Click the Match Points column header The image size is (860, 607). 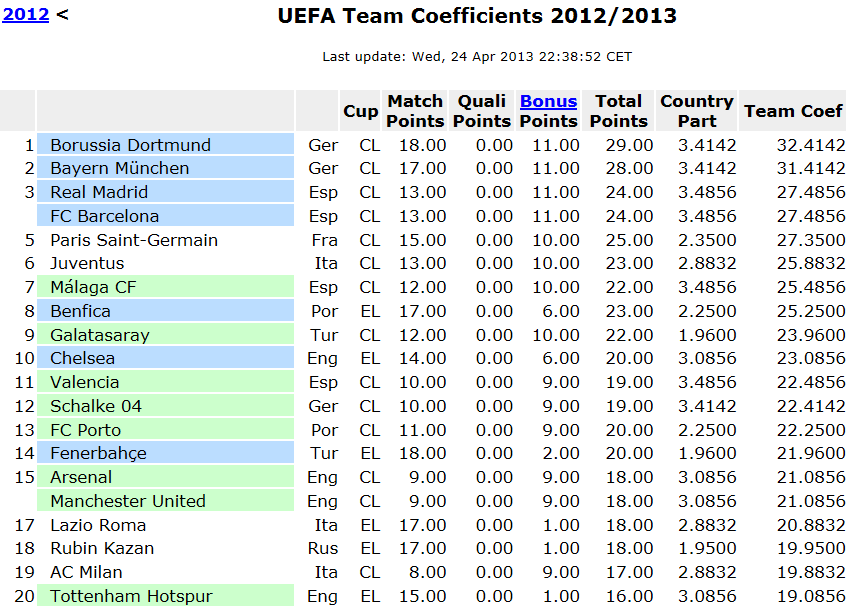(415, 111)
